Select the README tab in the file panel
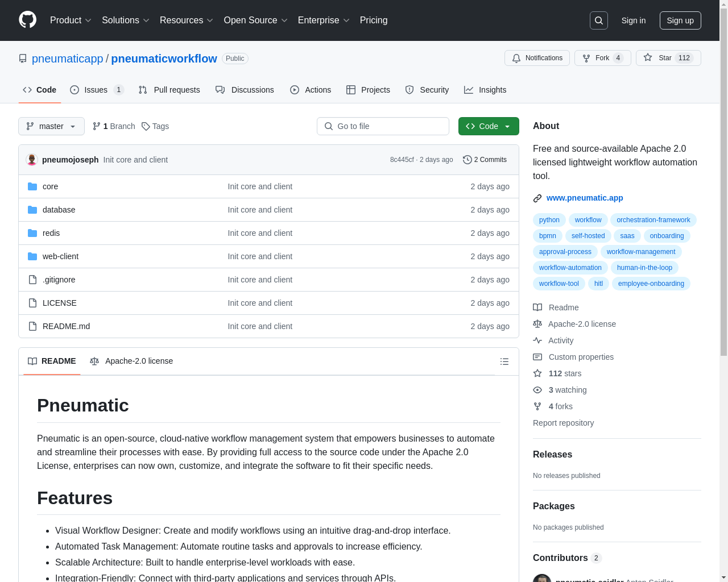The image size is (728, 582). [52, 361]
